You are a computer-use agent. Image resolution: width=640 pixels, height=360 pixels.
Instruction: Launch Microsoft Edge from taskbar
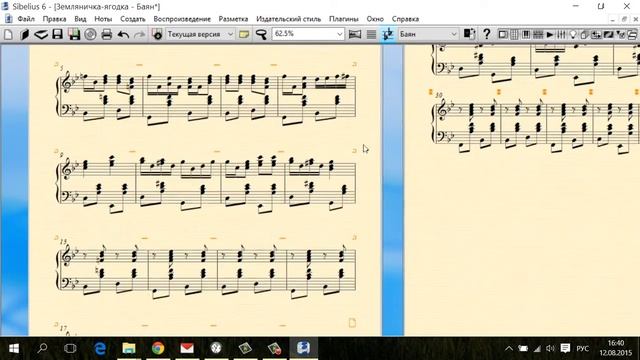click(x=100, y=348)
